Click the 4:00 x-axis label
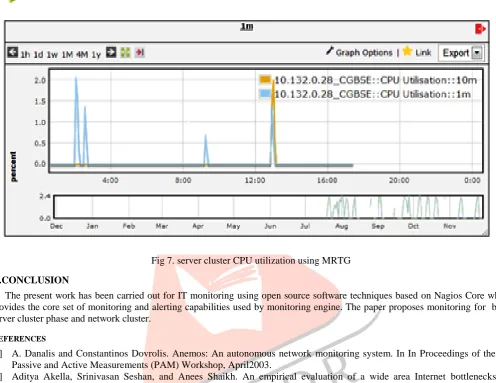The height and width of the screenshot is (383, 496). 110,180
